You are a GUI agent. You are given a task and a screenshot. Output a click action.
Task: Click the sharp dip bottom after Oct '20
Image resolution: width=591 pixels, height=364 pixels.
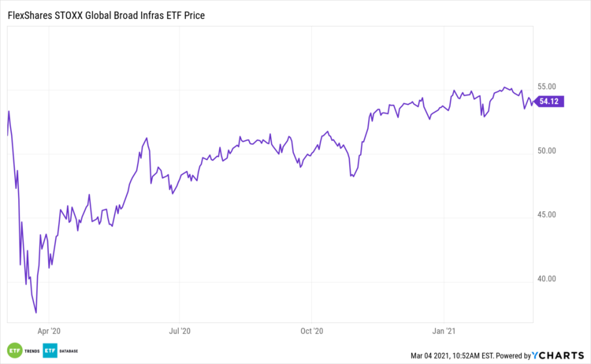(351, 176)
